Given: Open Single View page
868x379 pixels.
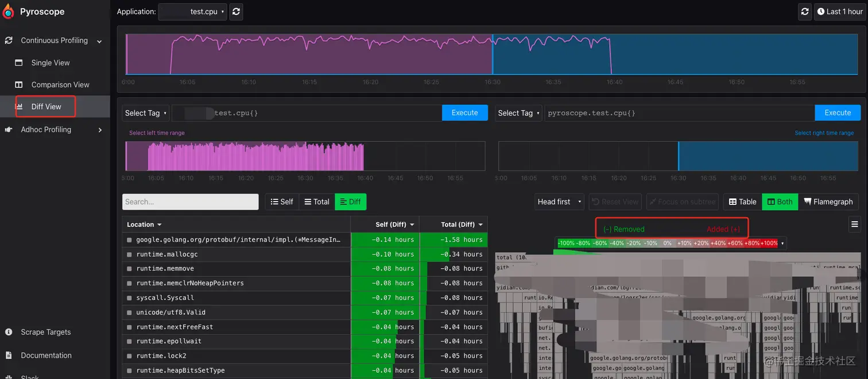Looking at the screenshot, I should [51, 63].
